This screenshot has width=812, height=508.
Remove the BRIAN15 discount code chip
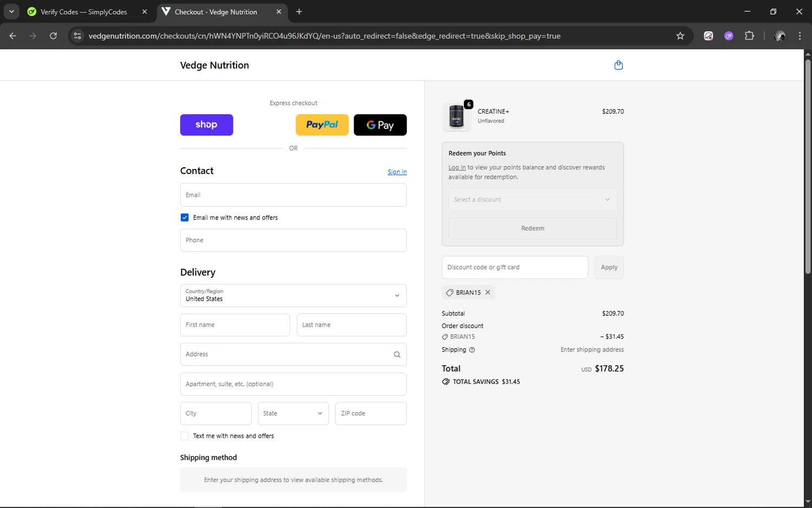point(488,292)
